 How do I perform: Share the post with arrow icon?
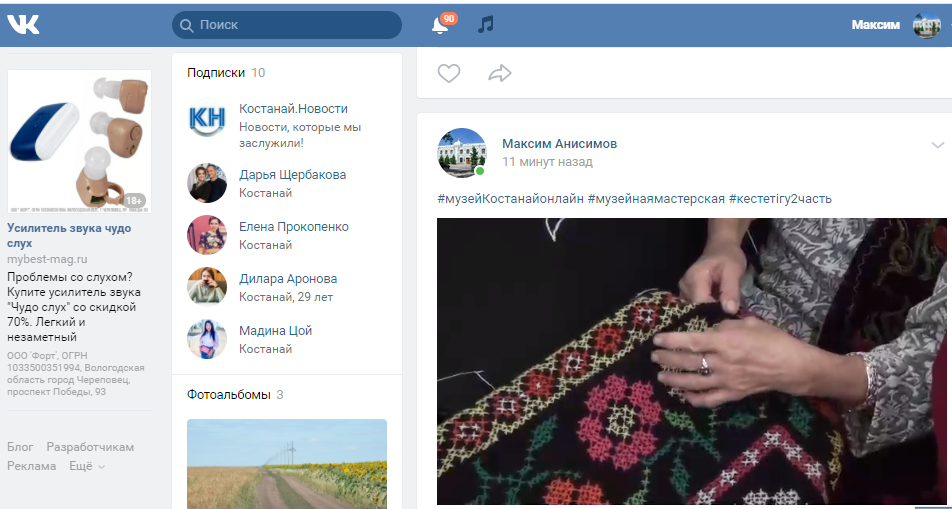[x=500, y=73]
